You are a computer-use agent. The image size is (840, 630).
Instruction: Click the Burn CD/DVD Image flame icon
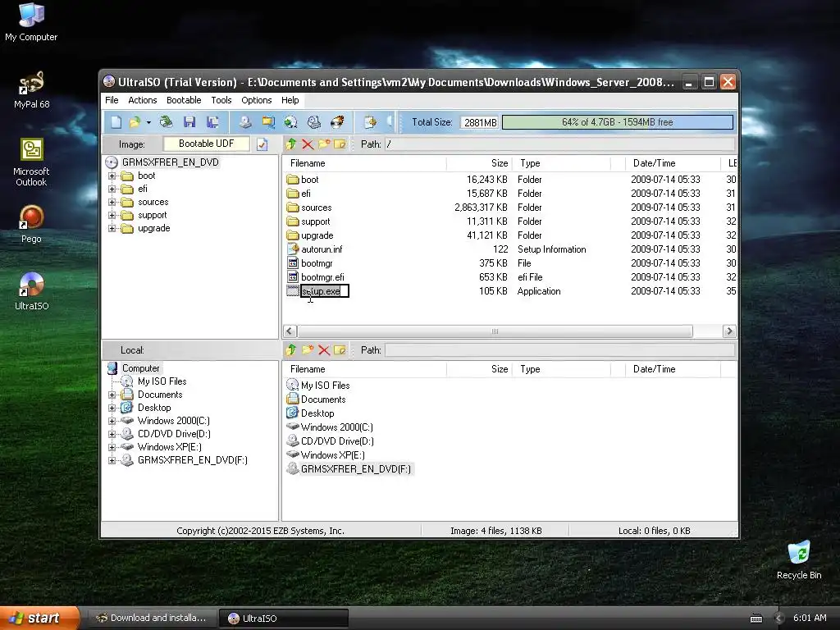click(337, 122)
